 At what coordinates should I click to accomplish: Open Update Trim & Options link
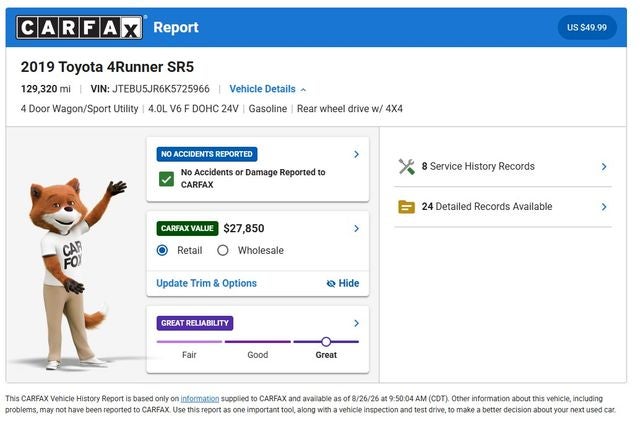click(207, 283)
